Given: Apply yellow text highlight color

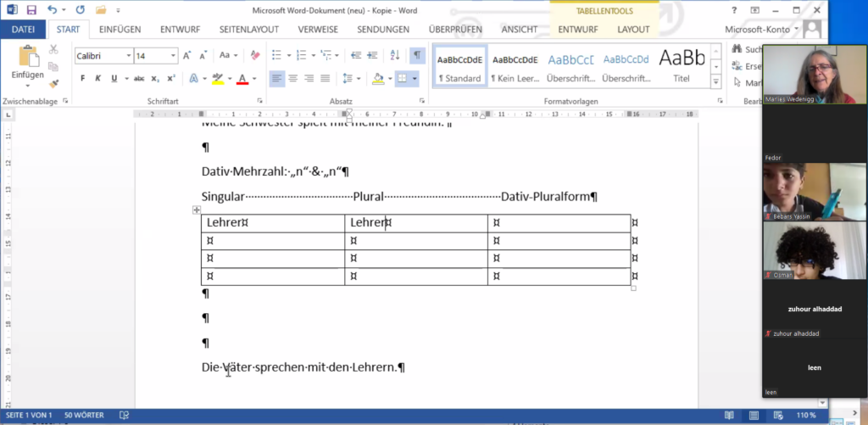Looking at the screenshot, I should point(218,79).
